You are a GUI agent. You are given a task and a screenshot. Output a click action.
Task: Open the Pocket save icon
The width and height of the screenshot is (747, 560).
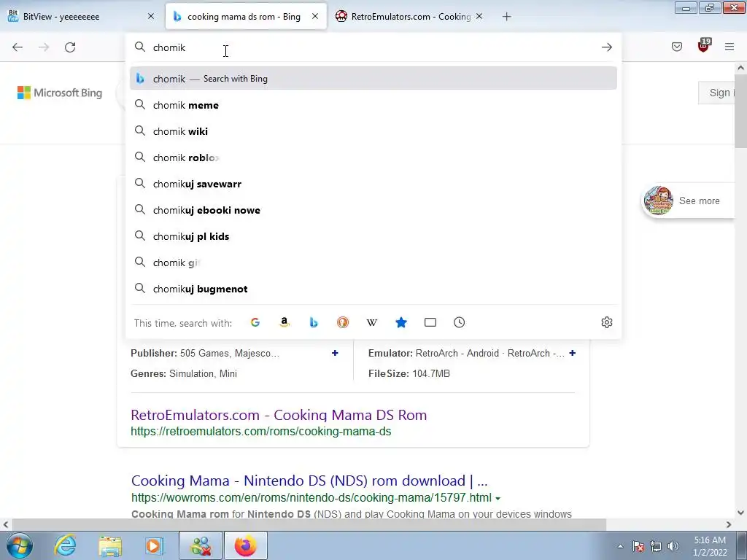tap(677, 47)
